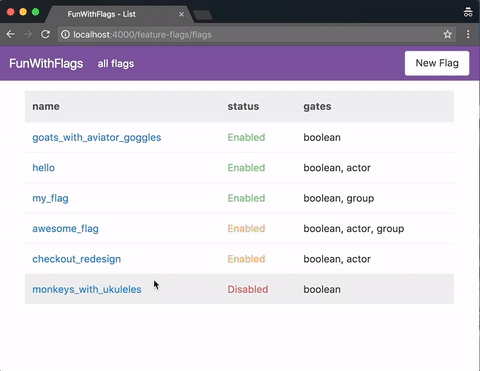Open the hello flag link
This screenshot has width=480, height=371.
click(x=43, y=168)
